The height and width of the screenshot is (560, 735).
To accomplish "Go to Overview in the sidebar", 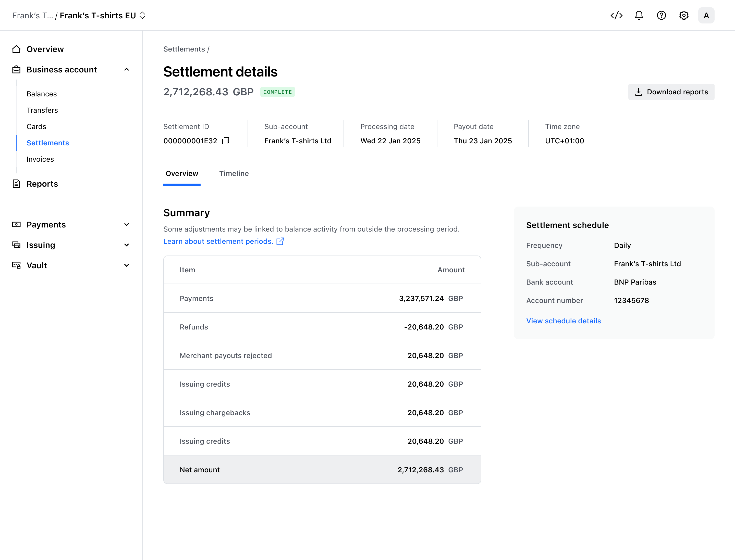I will (45, 49).
